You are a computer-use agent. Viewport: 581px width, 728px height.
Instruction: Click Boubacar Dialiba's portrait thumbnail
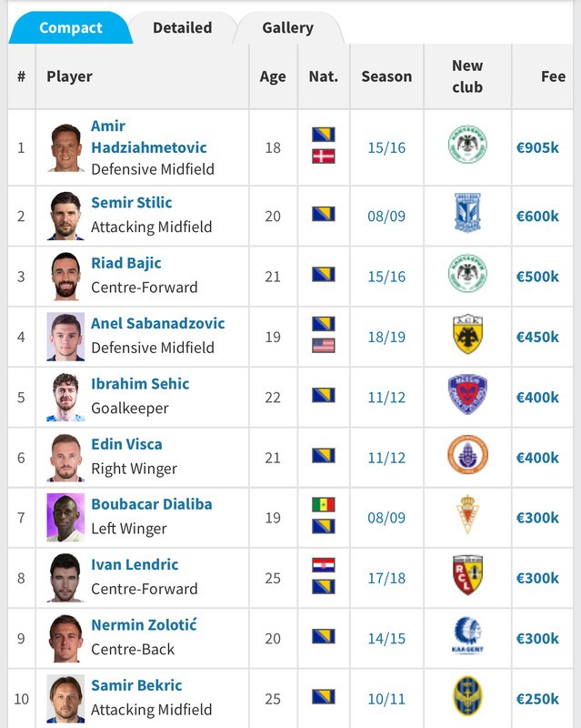coord(65,517)
